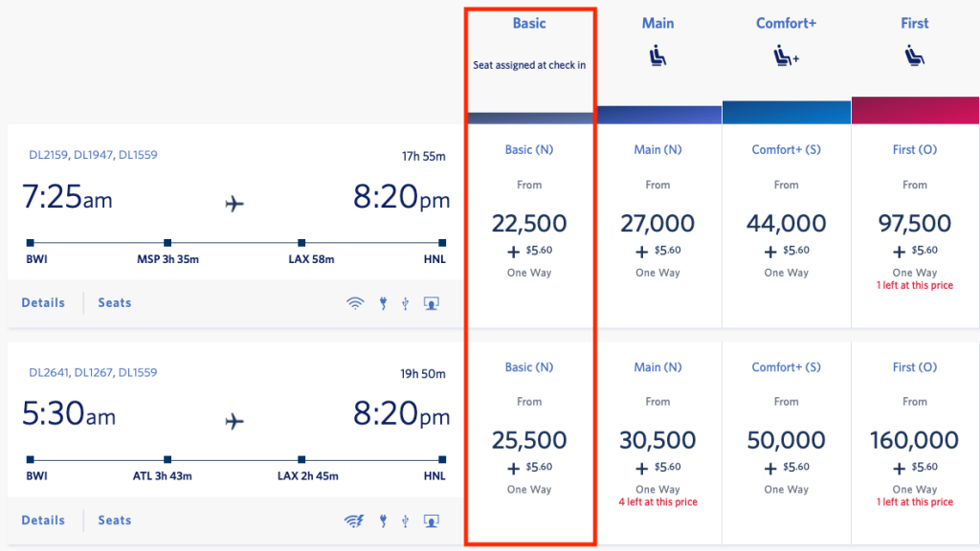Open Seats for the 7:25am flight
This screenshot has width=980, height=551.
click(115, 303)
